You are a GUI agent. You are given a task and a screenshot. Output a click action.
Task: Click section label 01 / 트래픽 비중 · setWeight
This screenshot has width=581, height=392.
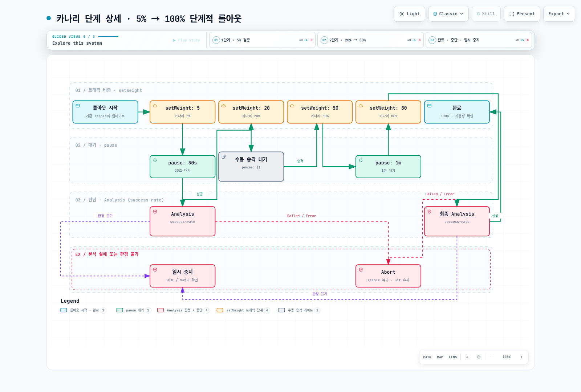pos(109,90)
